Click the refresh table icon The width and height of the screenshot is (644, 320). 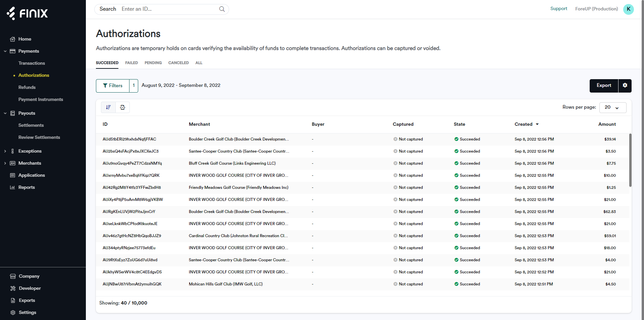click(x=123, y=107)
